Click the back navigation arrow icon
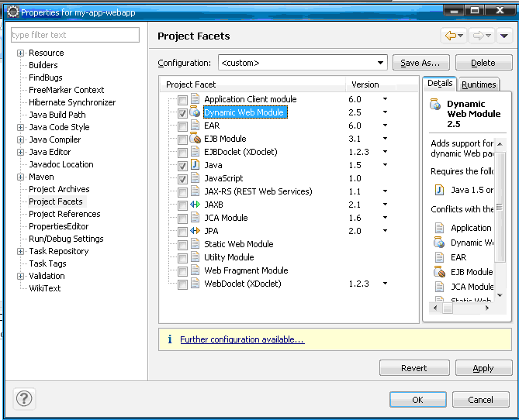519x420 pixels. click(451, 36)
